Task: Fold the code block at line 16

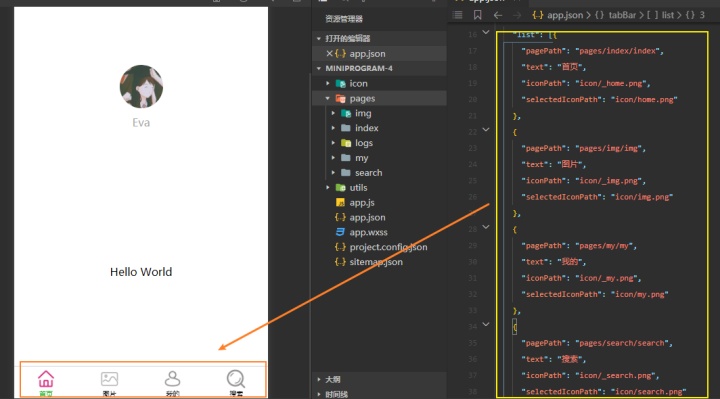Action: point(486,32)
